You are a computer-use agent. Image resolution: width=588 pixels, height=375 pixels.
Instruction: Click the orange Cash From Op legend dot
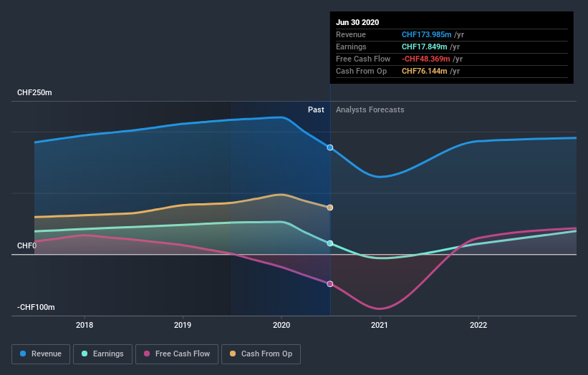[x=233, y=354]
